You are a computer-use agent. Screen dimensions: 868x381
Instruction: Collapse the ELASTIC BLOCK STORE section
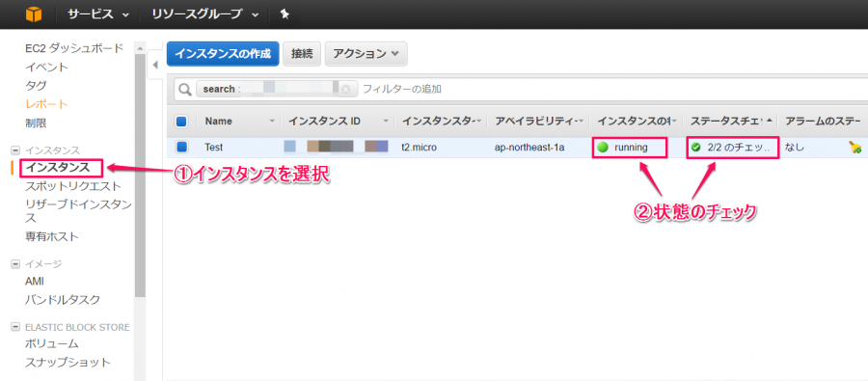(14, 327)
